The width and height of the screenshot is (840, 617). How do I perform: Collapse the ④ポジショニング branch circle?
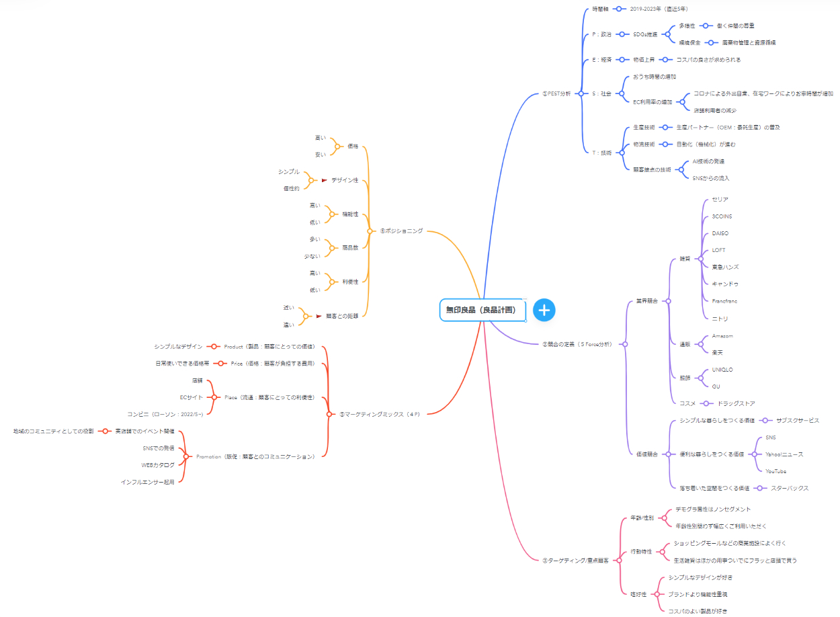[x=370, y=231]
